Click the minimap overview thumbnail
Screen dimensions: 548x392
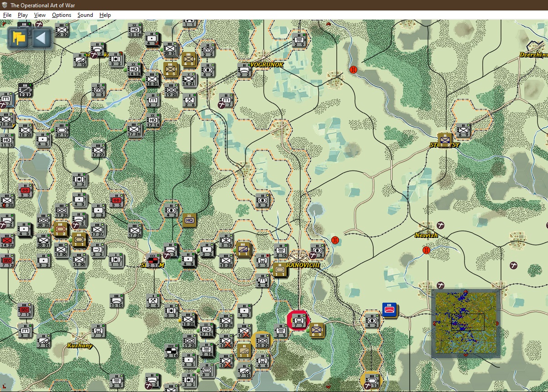[465, 323]
